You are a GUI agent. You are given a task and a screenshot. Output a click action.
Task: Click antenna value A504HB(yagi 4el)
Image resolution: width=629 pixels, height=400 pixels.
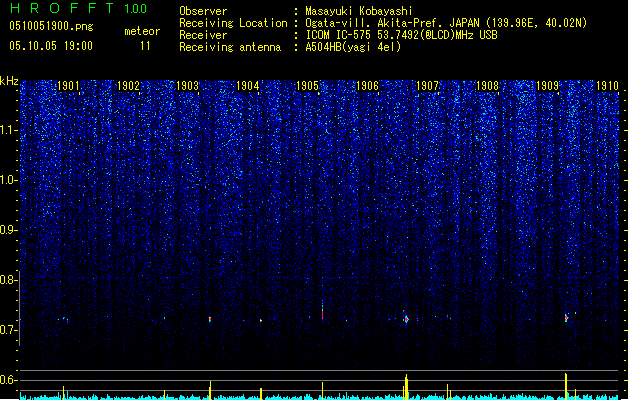point(353,47)
